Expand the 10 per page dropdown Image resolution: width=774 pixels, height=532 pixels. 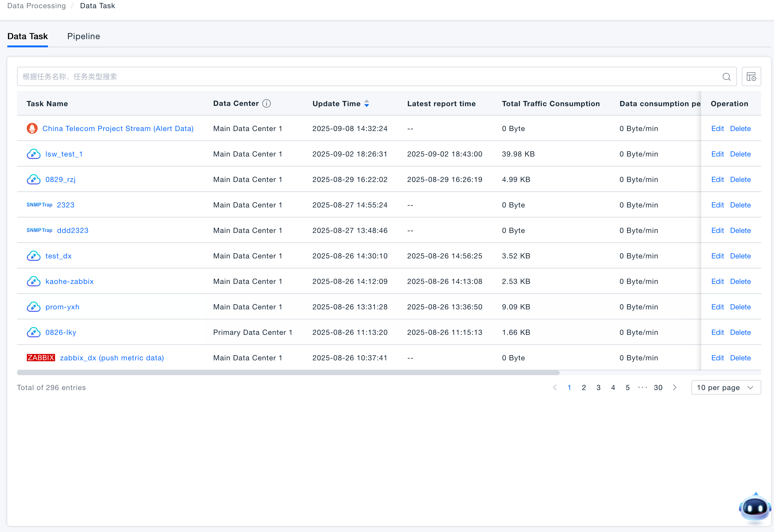coord(726,387)
